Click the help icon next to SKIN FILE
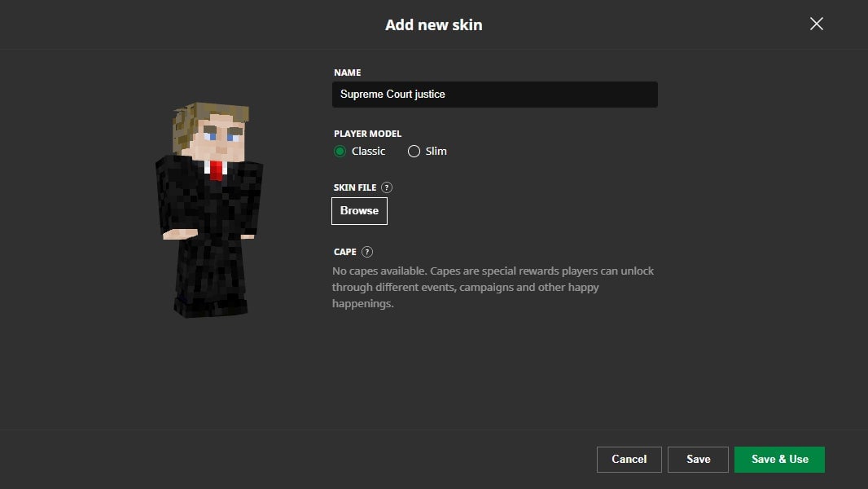Viewport: 868px width, 489px height. (388, 187)
